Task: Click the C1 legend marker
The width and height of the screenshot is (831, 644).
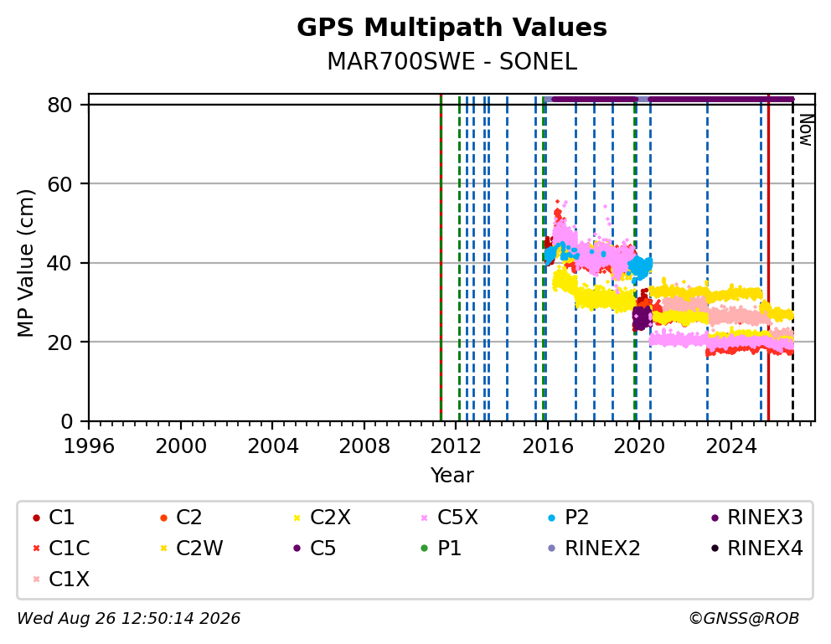Action: click(x=36, y=518)
